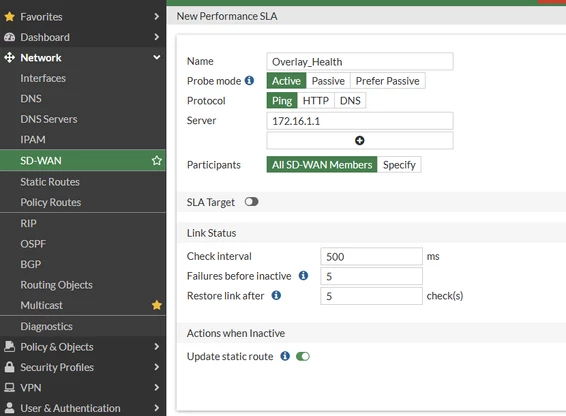The image size is (566, 416).
Task: Select the HTTP protocol button
Action: 316,100
